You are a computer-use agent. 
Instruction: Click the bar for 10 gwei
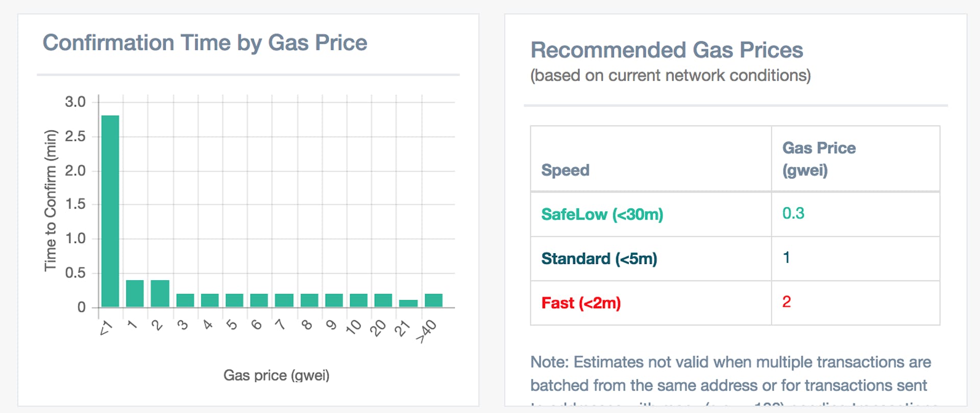click(x=358, y=300)
